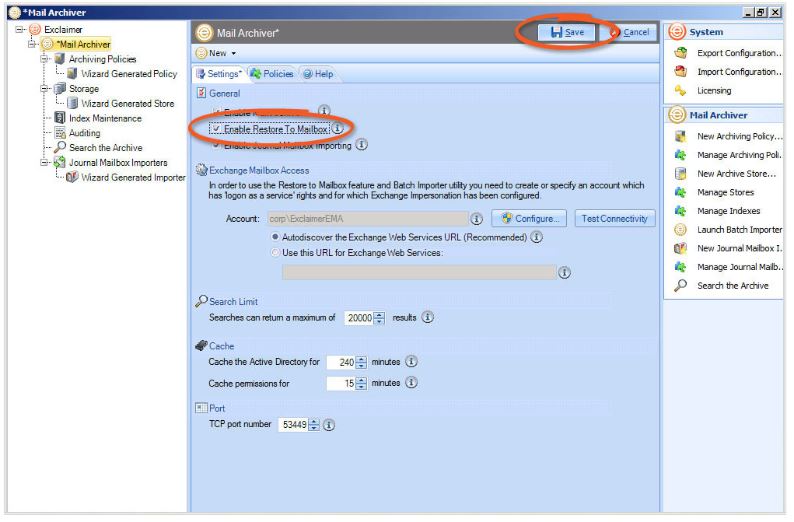Click the search limit value 20000
The image size is (794, 522).
pyautogui.click(x=360, y=318)
